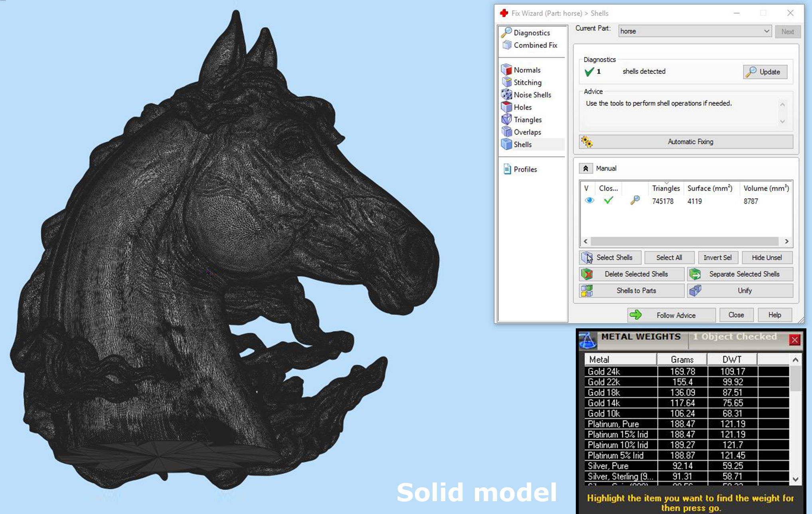Open the Current Part dropdown
812x514 pixels.
[694, 31]
